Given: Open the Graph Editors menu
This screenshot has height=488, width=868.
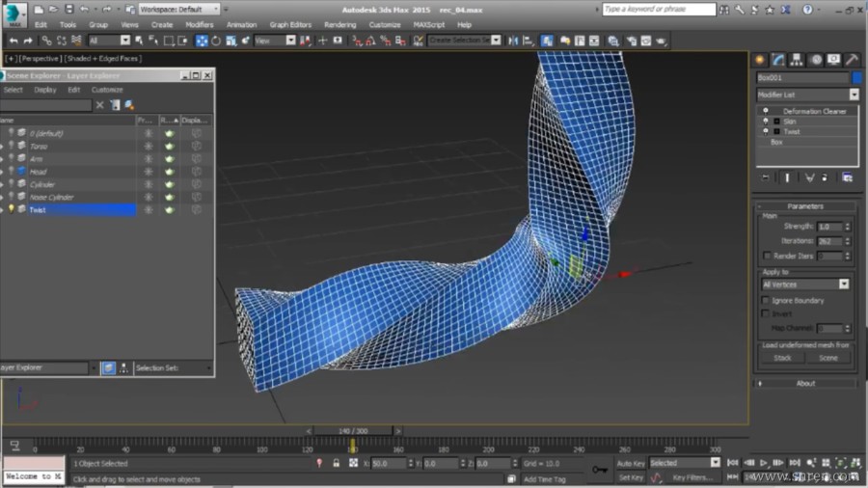Looking at the screenshot, I should coord(290,25).
